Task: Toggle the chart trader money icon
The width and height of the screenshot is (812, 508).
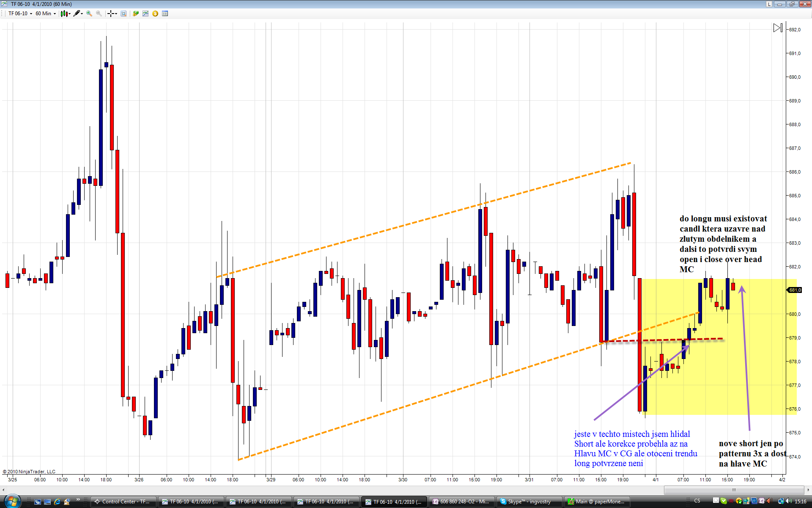Action: pyautogui.click(x=136, y=14)
